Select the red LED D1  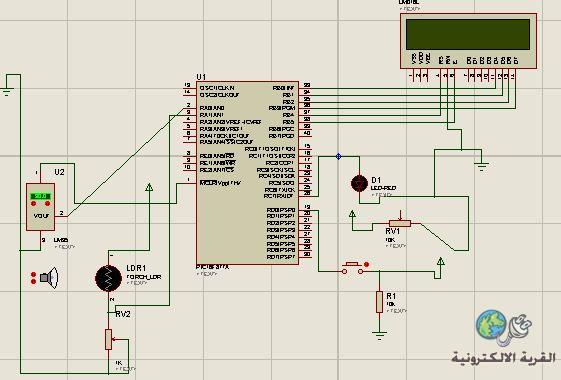tap(359, 184)
